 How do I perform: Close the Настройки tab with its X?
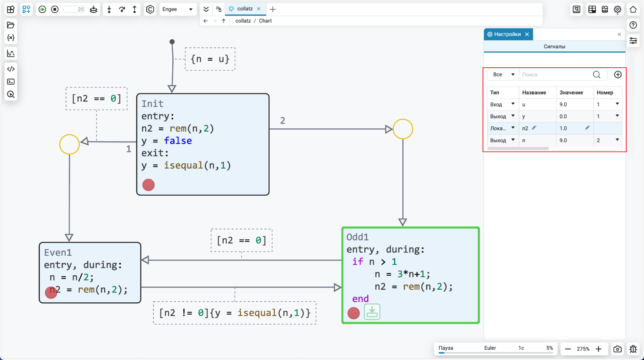click(x=527, y=34)
